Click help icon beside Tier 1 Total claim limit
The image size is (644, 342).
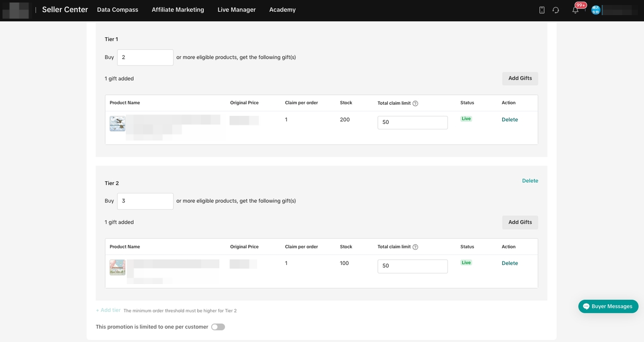click(x=415, y=103)
